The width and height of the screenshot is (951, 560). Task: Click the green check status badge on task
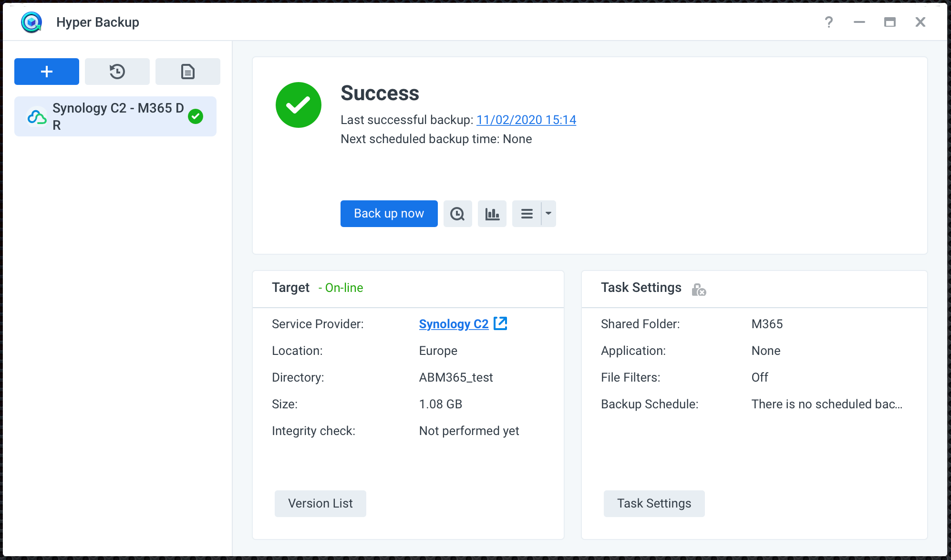coord(196,116)
